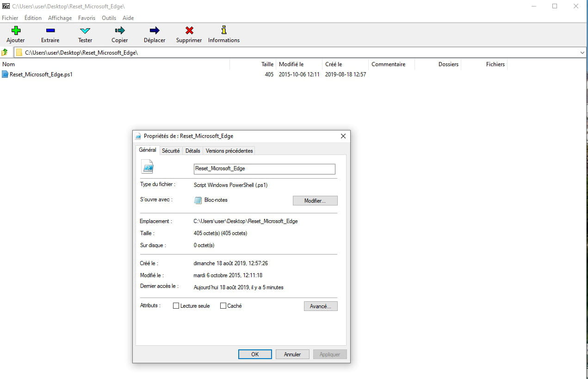
Task: Sort by the Taille column header
Action: [253, 64]
